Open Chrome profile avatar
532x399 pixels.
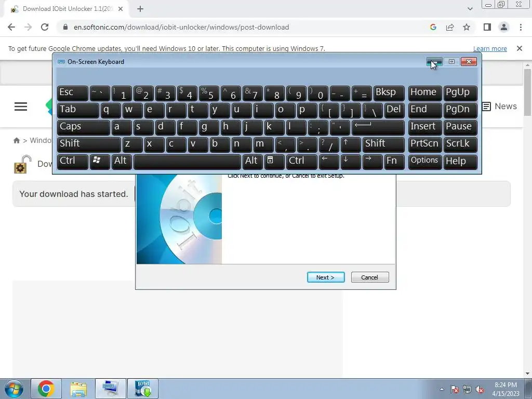coord(504,27)
